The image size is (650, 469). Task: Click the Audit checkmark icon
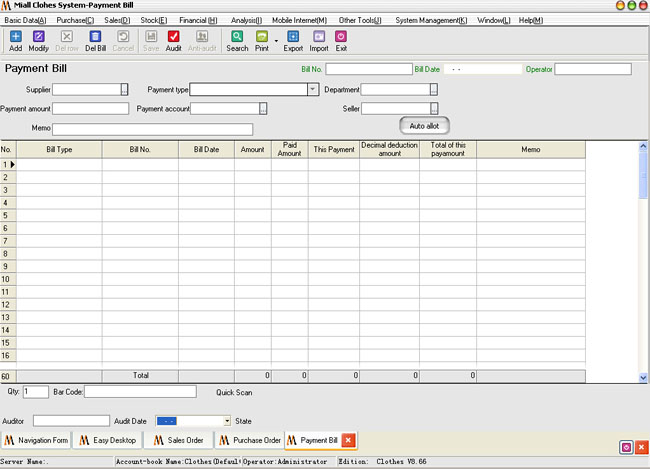click(173, 37)
